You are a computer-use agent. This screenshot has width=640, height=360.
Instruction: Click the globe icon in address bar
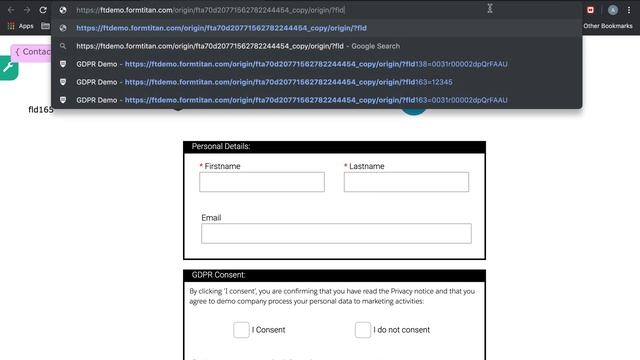[x=63, y=10]
